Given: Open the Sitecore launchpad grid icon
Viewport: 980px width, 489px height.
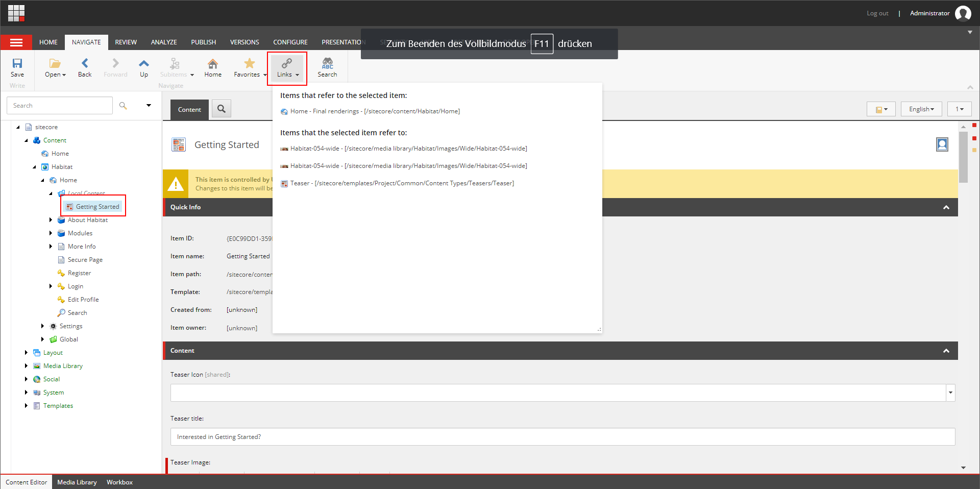Looking at the screenshot, I should click(16, 13).
